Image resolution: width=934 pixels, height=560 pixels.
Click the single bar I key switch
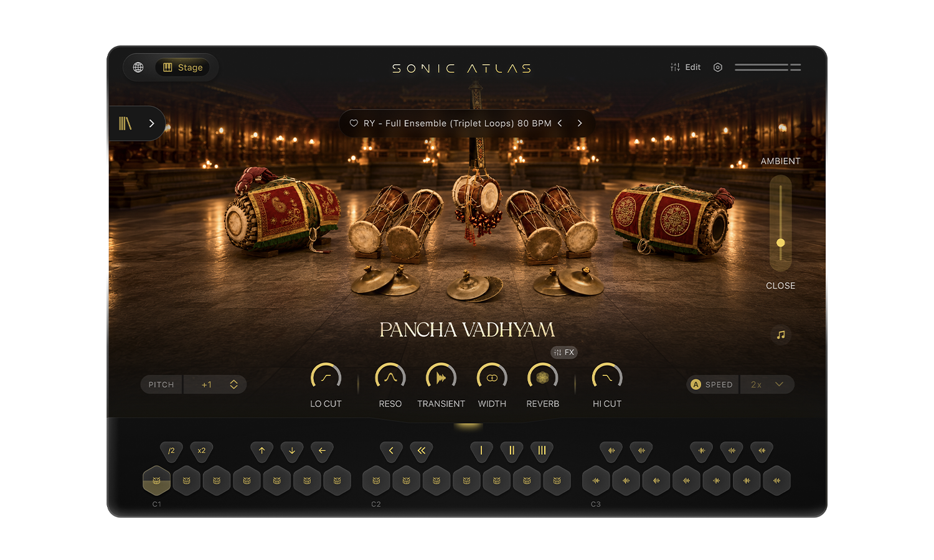[481, 450]
